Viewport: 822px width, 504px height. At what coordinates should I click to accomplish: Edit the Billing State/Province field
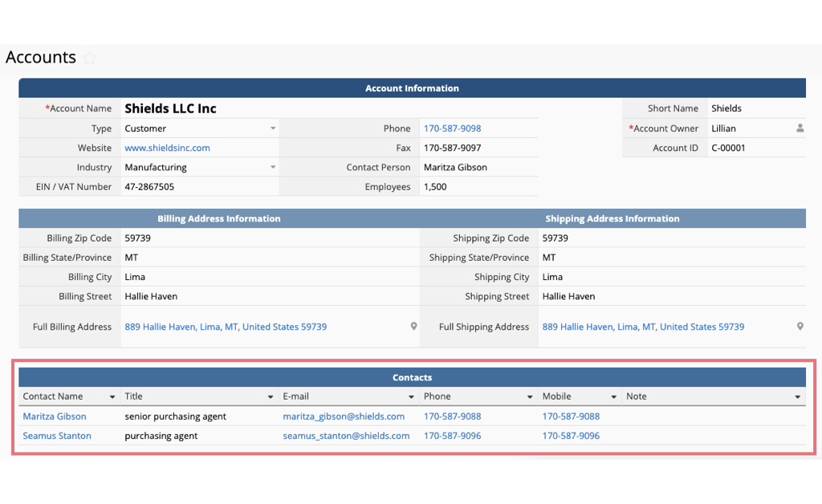tap(270, 258)
